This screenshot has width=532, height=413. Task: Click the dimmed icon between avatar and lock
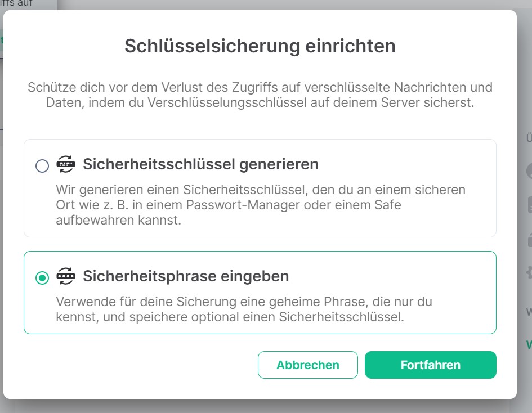[529, 204]
